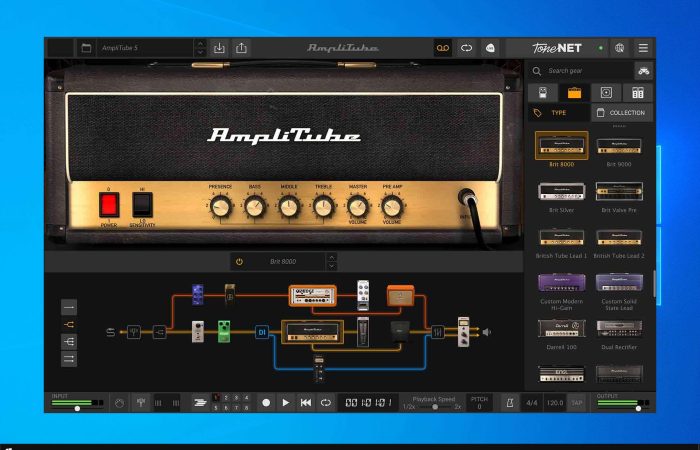Click the ToneNET button

click(556, 48)
